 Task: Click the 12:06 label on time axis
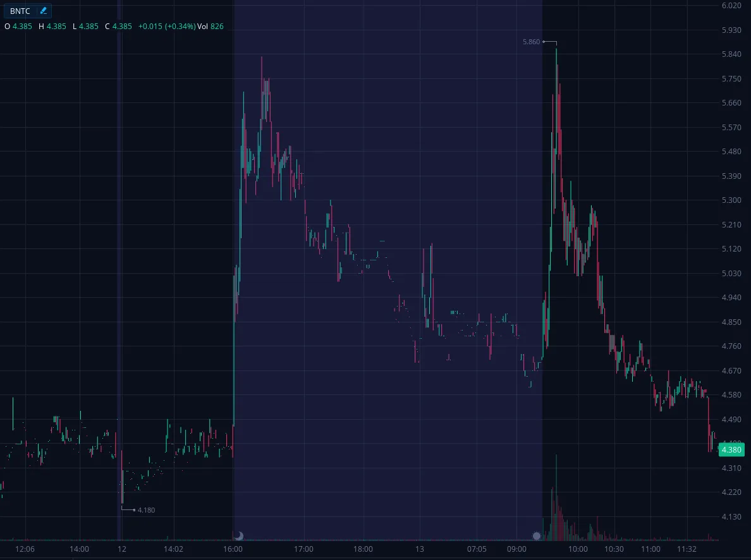[25, 549]
